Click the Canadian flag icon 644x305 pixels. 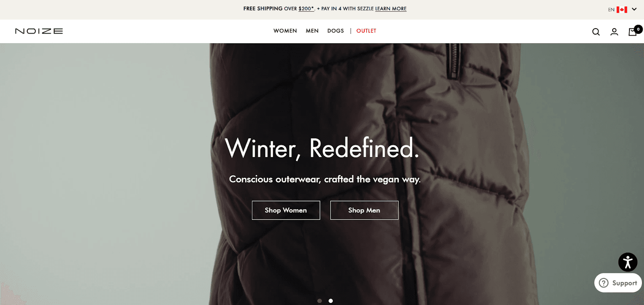tap(622, 9)
